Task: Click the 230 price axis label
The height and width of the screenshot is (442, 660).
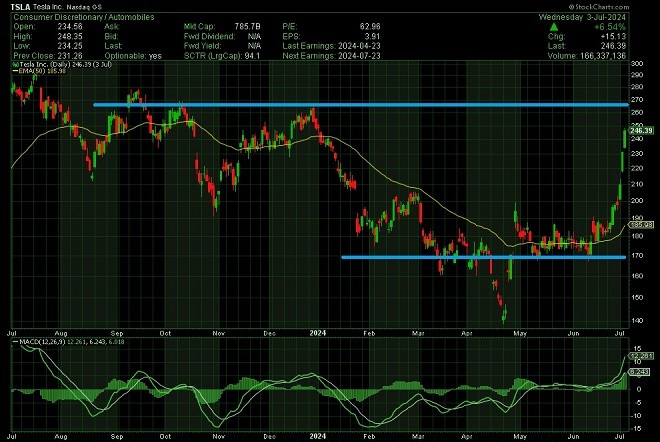Action: pos(637,154)
